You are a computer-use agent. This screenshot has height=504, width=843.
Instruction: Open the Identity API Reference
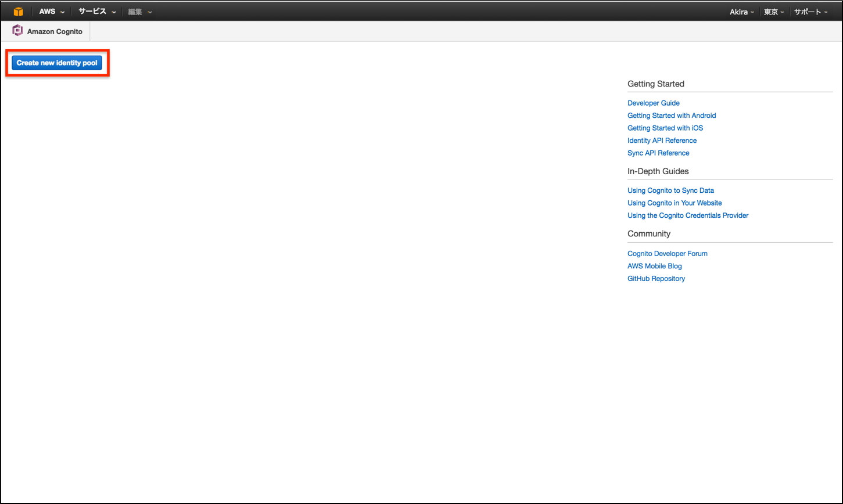[662, 140]
